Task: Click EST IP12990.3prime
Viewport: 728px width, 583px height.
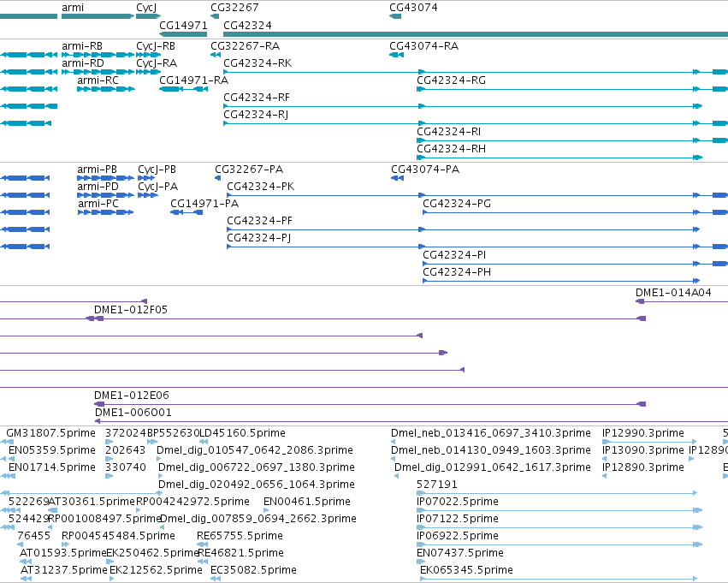Action: (x=643, y=434)
